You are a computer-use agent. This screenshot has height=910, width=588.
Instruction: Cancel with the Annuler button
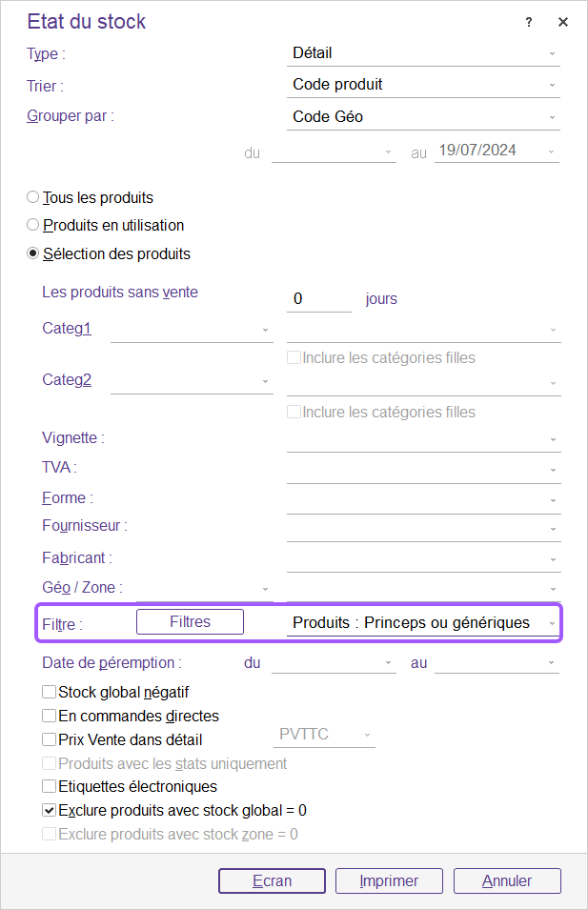pyautogui.click(x=506, y=881)
